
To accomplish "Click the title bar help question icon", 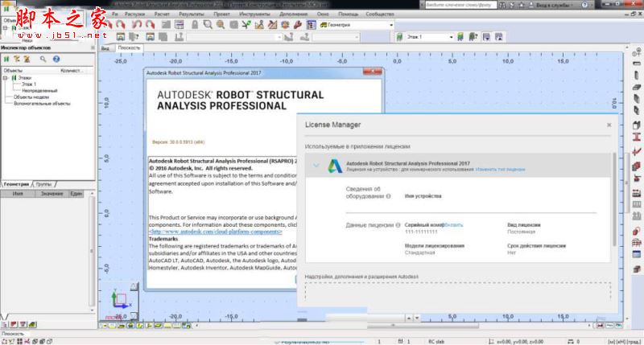I will (x=584, y=5).
